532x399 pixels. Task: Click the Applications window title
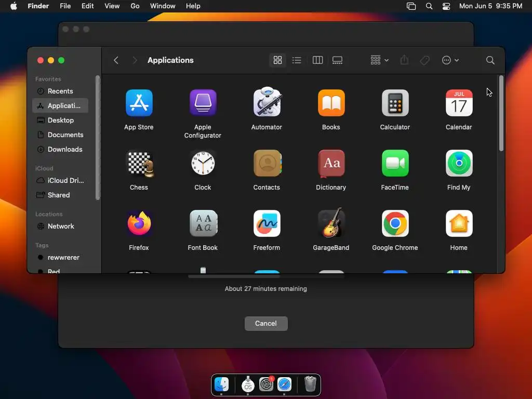click(170, 60)
